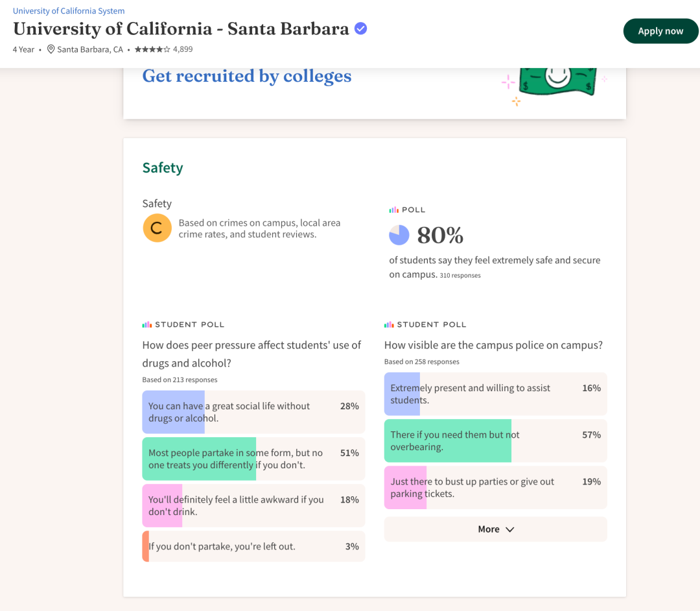This screenshot has width=700, height=611.
Task: Click the chevron arrow next to More
Action: pos(510,529)
